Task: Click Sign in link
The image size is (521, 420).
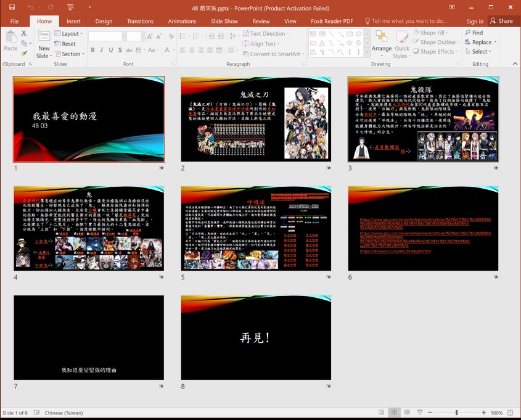Action: 475,21
